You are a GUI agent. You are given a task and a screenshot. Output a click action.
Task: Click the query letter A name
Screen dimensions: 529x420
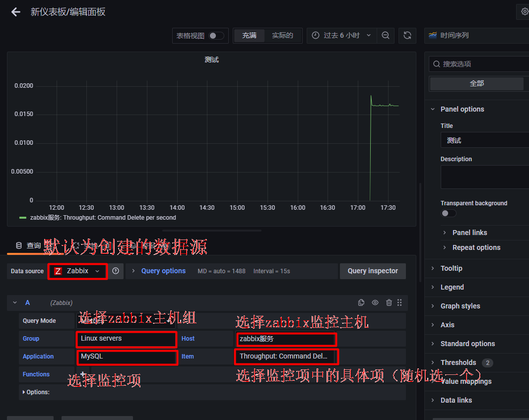coord(28,302)
